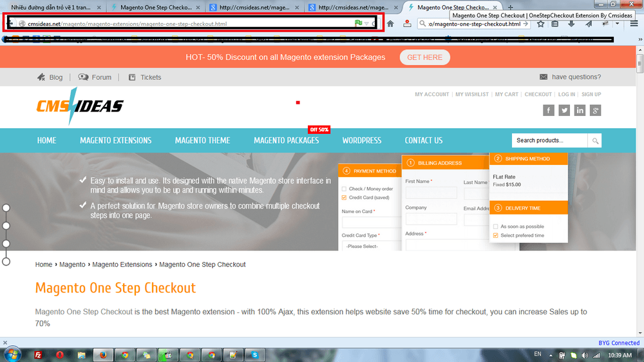Click the green flag icon in address bar
The width and height of the screenshot is (644, 362).
coord(358,23)
